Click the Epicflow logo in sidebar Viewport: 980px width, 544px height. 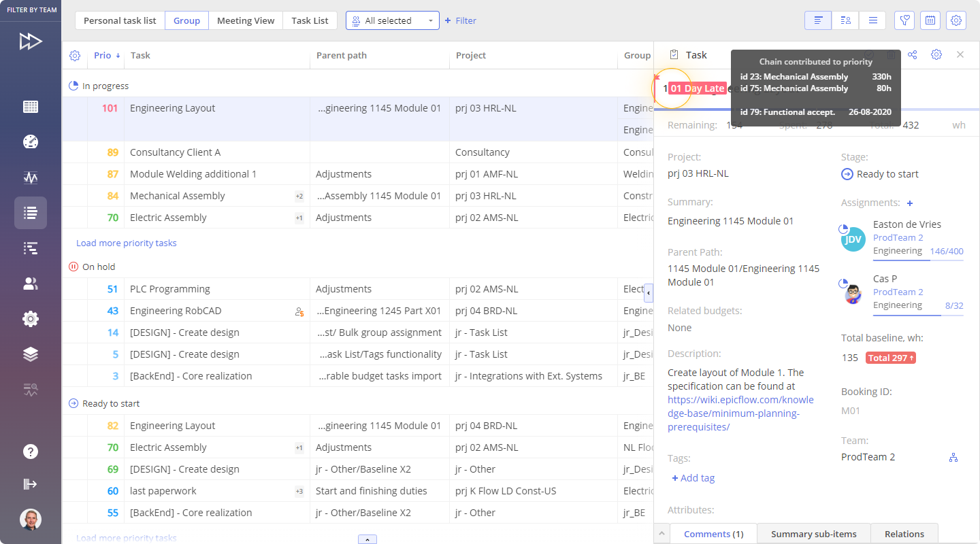(31, 41)
